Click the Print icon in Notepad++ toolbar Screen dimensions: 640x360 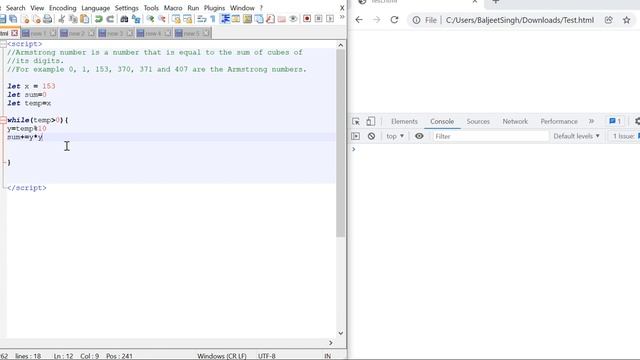pyautogui.click(x=48, y=19)
